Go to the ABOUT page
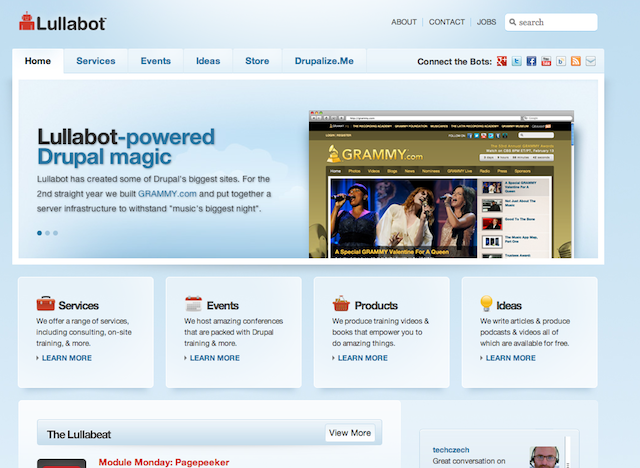 tap(404, 22)
